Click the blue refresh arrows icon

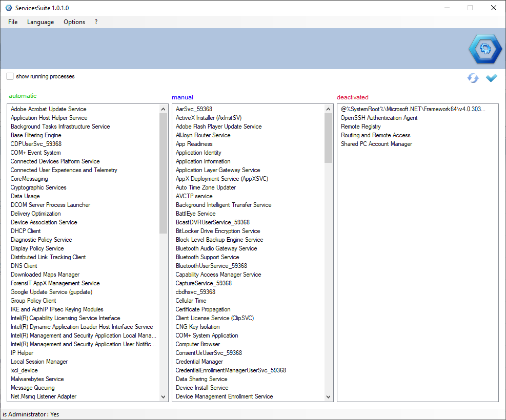[x=473, y=78]
